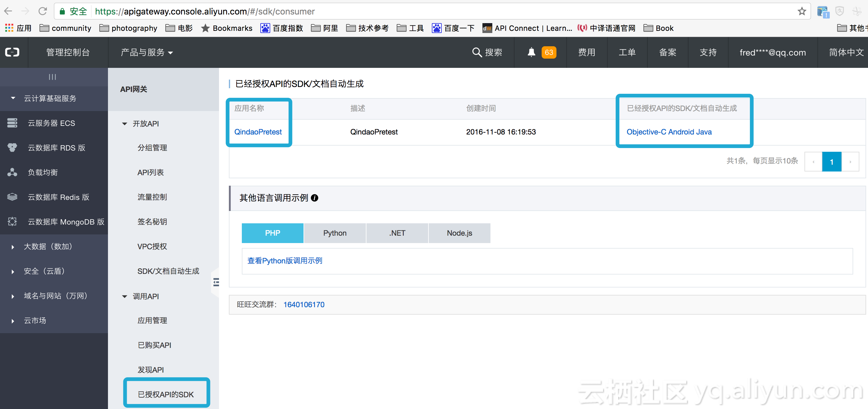Viewport: 868px width, 409px height.
Task: Expand 大数据（数加） section
Action: [13, 247]
